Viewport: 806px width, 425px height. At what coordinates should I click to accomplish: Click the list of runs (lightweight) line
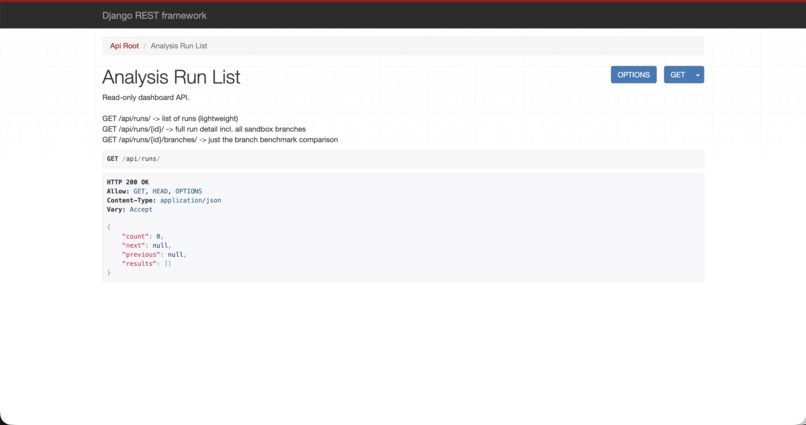pos(170,118)
